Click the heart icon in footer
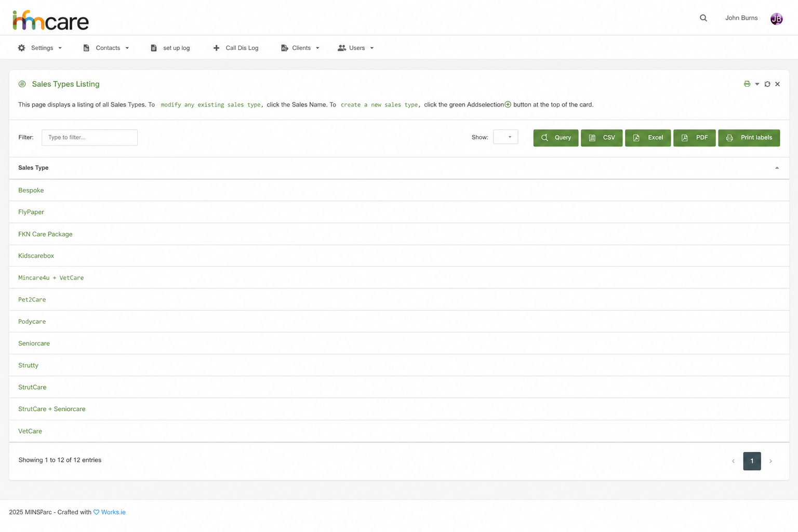798x532 pixels. pyautogui.click(x=96, y=512)
